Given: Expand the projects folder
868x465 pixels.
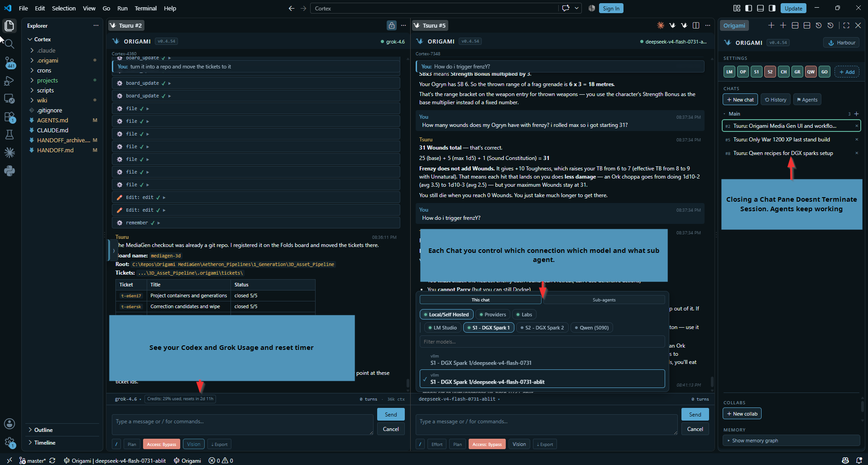Looking at the screenshot, I should point(48,80).
